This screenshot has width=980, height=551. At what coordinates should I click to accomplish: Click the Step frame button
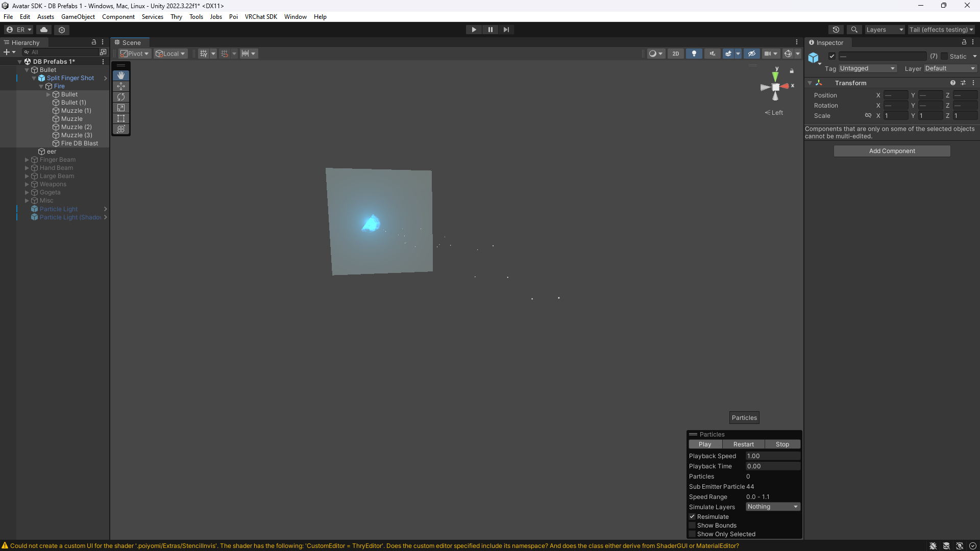tap(506, 30)
